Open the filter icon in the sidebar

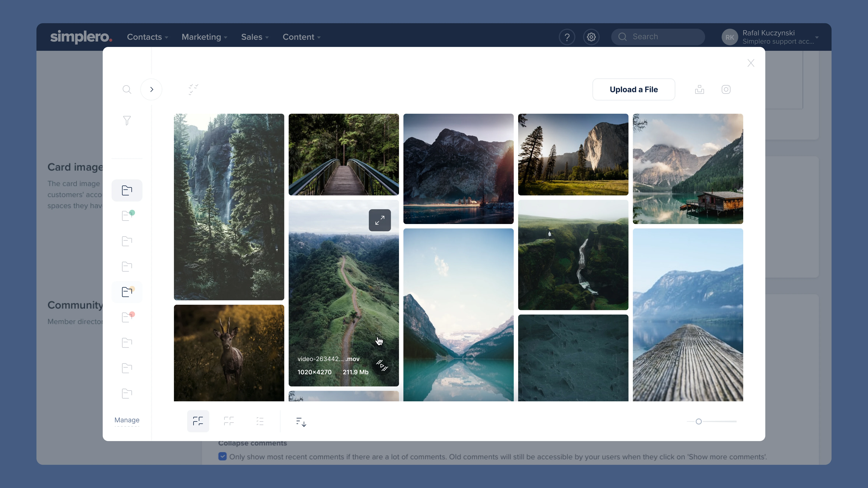(x=127, y=120)
